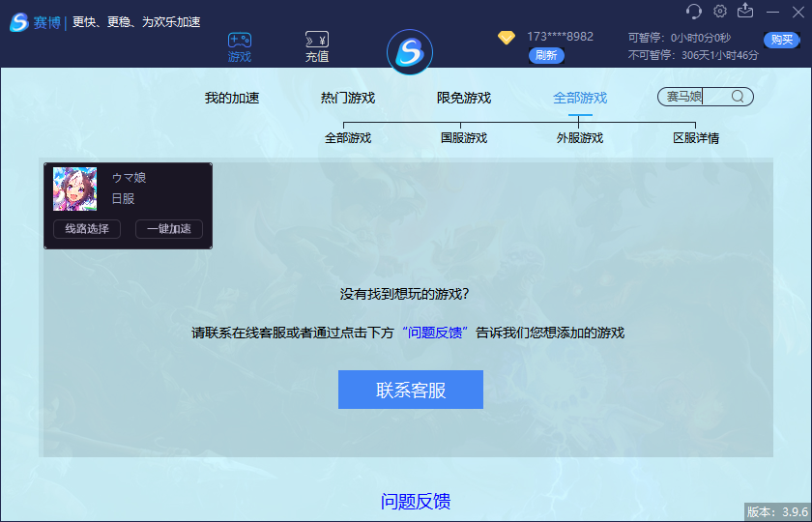Click the 购买 purchase button

point(781,40)
